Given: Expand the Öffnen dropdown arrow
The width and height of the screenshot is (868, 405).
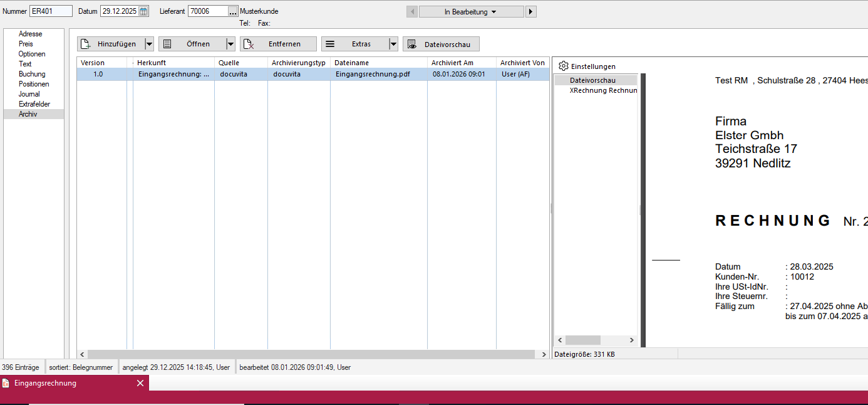Looking at the screenshot, I should 231,43.
